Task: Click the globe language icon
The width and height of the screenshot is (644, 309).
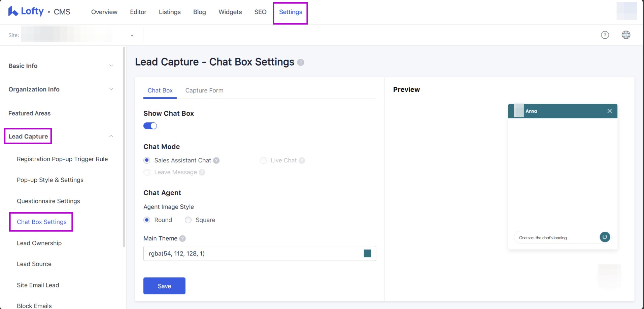Action: click(x=626, y=35)
